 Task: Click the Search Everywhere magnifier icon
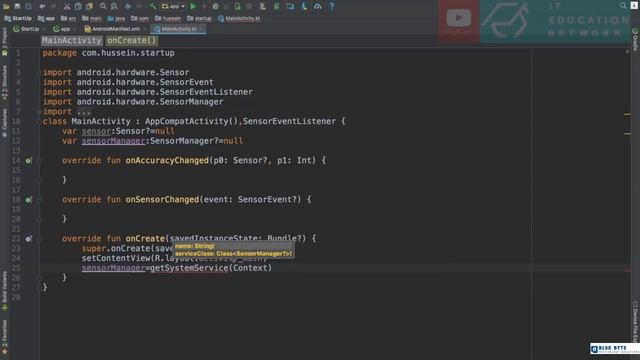click(622, 5)
